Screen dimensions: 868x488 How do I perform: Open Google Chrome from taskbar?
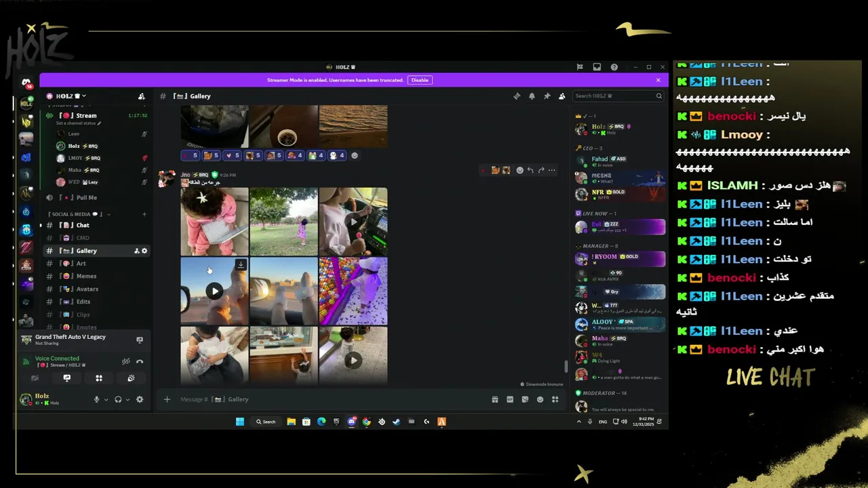click(366, 422)
